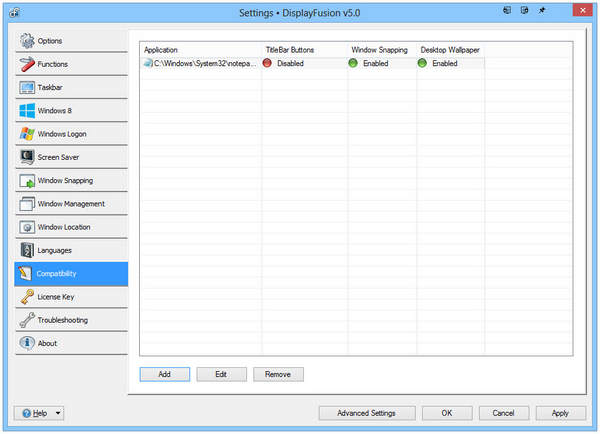This screenshot has width=600, height=434.
Task: Open the About tab label
Action: [47, 343]
